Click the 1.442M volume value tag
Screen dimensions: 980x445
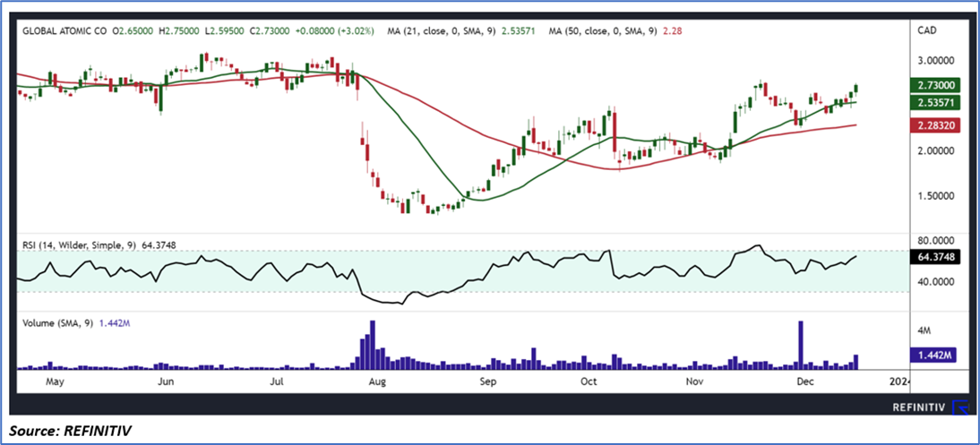(935, 355)
